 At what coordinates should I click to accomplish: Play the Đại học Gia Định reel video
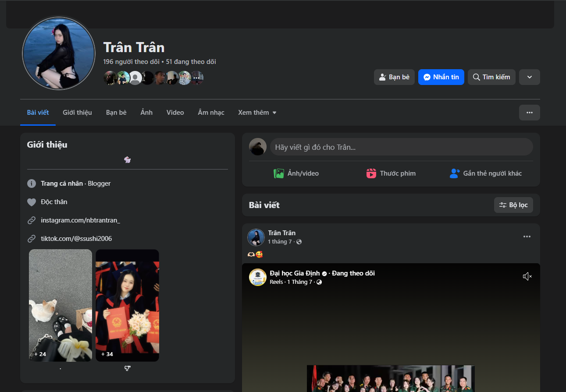click(x=391, y=328)
